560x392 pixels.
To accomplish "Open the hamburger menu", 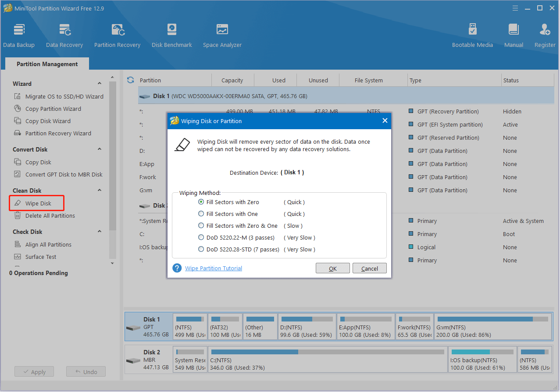I will click(x=515, y=8).
